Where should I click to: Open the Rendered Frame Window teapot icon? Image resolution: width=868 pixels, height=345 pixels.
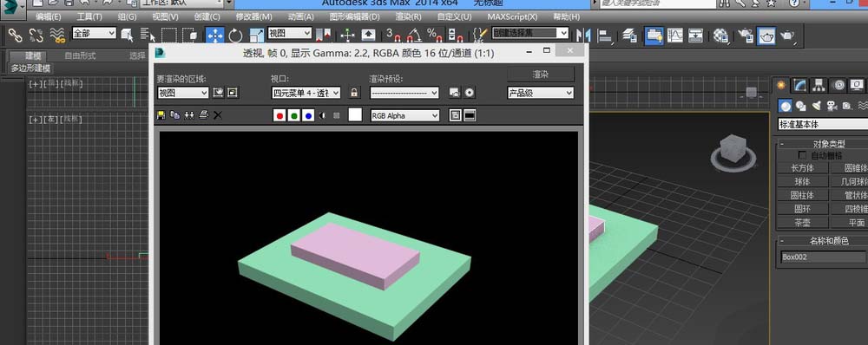coord(766,36)
